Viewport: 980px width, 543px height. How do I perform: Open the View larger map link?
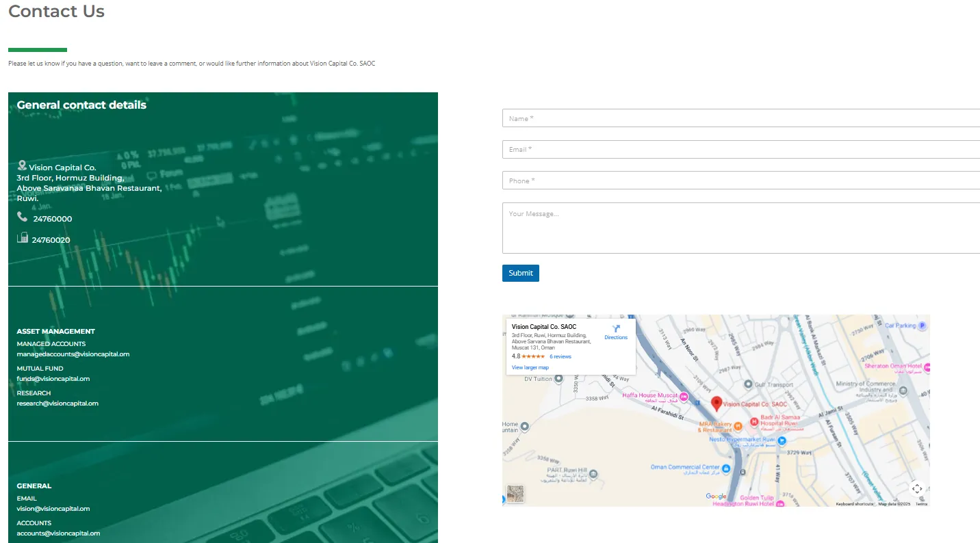530,368
